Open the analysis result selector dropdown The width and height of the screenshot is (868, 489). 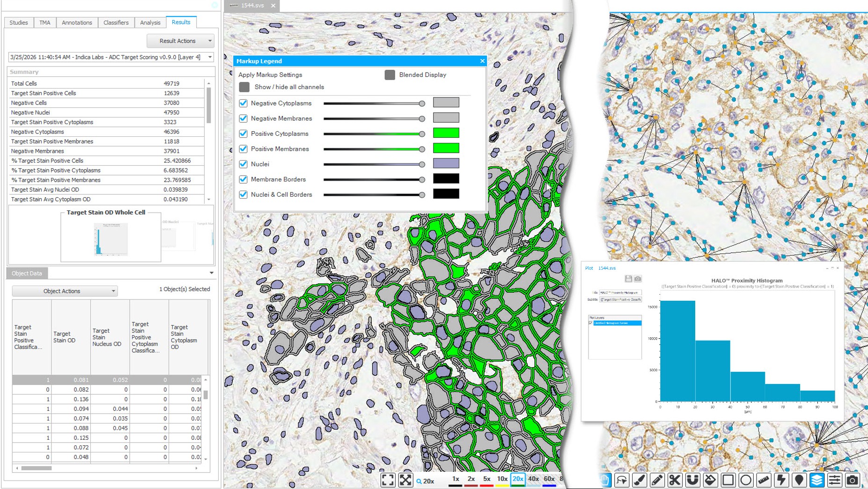[x=111, y=57]
